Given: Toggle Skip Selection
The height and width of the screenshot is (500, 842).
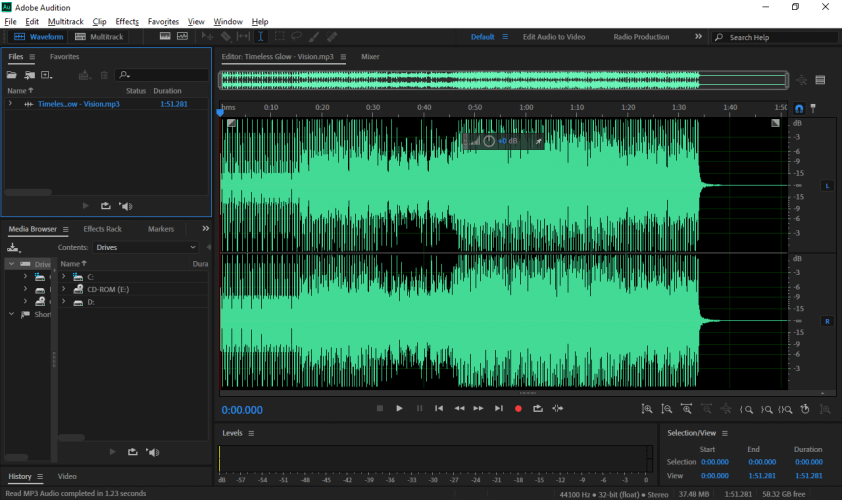Looking at the screenshot, I should [x=557, y=409].
